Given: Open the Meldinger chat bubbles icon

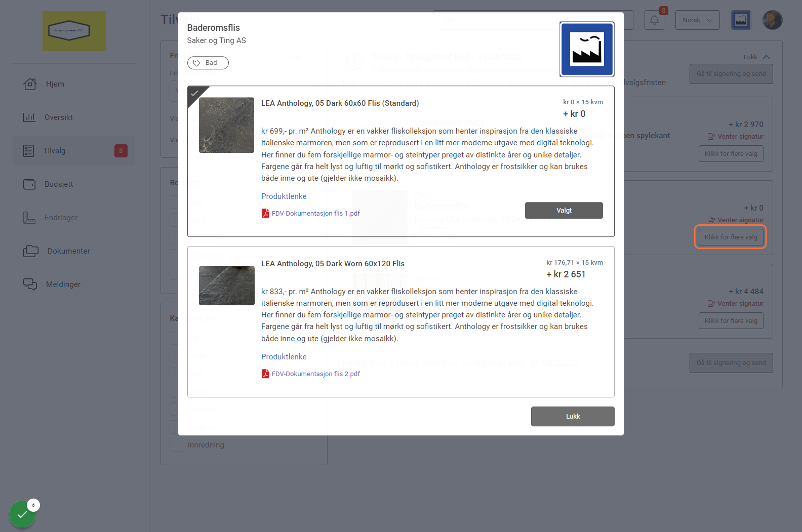Looking at the screenshot, I should click(30, 284).
